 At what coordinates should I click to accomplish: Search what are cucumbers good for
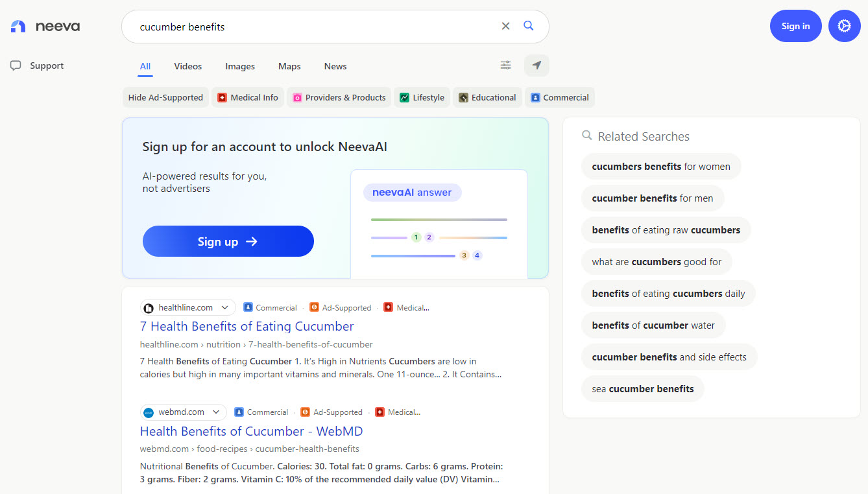[657, 262]
